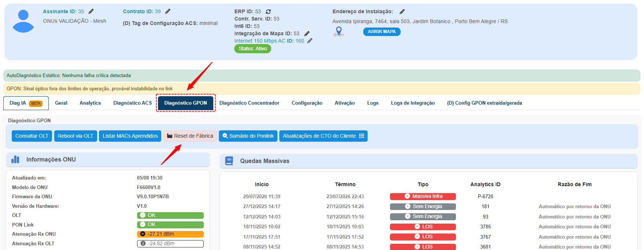Switch to the Geral tab
The image size is (644, 250).
point(61,103)
